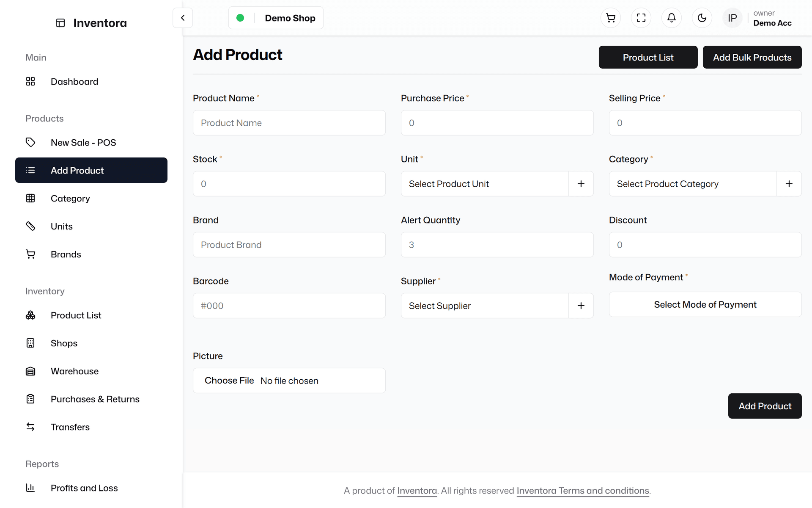Click the Product List header button
Viewport: 812px width, 508px height.
tap(648, 57)
